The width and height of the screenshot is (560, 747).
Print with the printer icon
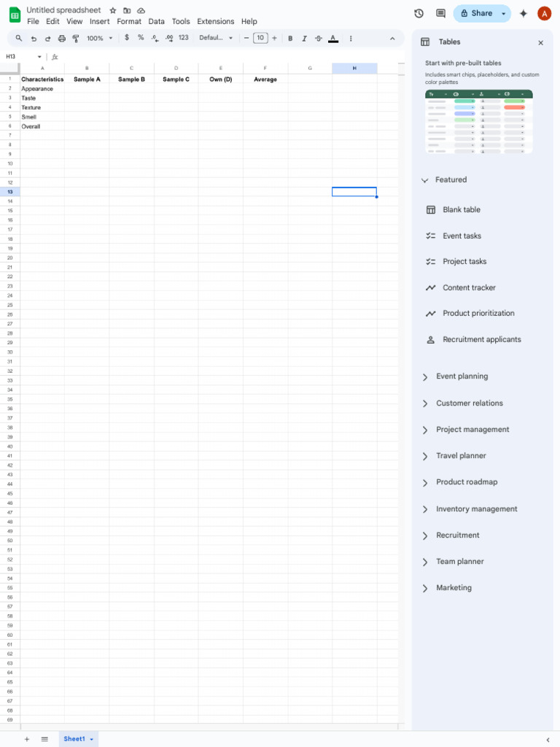[61, 39]
